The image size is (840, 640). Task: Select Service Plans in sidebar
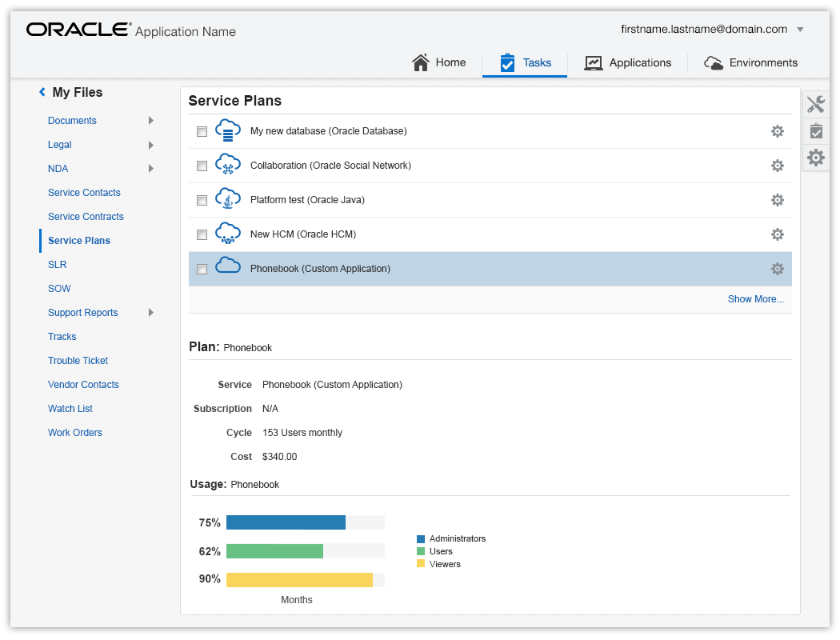pyautogui.click(x=79, y=241)
